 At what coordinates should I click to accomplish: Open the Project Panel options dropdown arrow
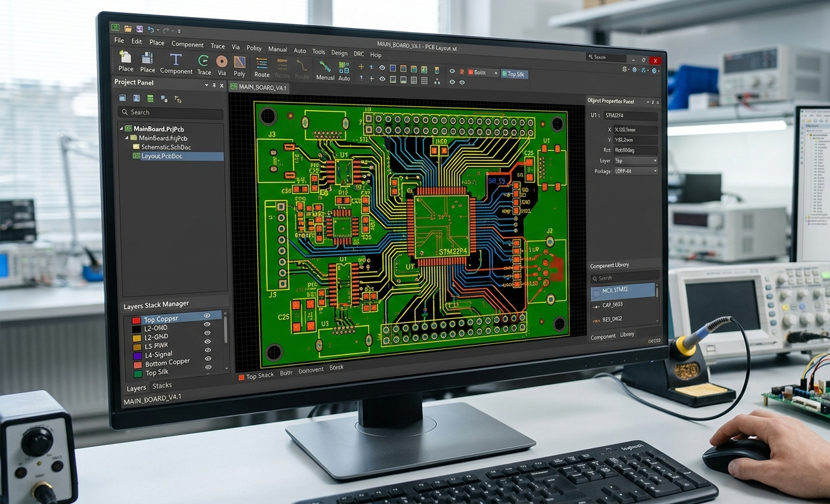(206, 85)
